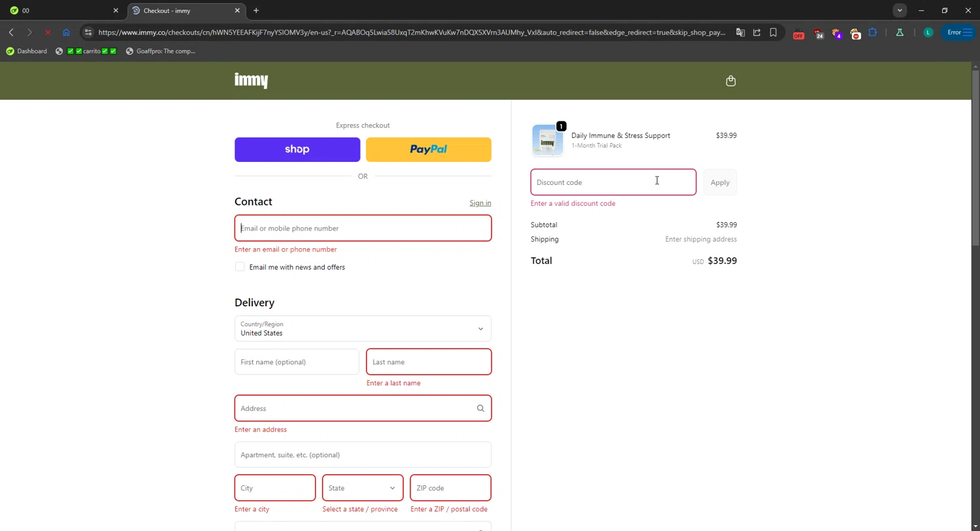
Task: Pay with Shop express checkout
Action: tap(297, 150)
